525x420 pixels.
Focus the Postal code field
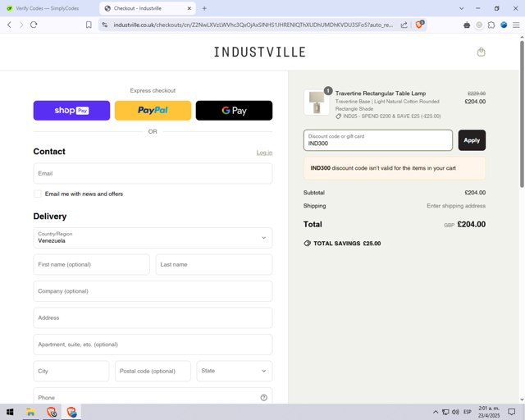[153, 371]
